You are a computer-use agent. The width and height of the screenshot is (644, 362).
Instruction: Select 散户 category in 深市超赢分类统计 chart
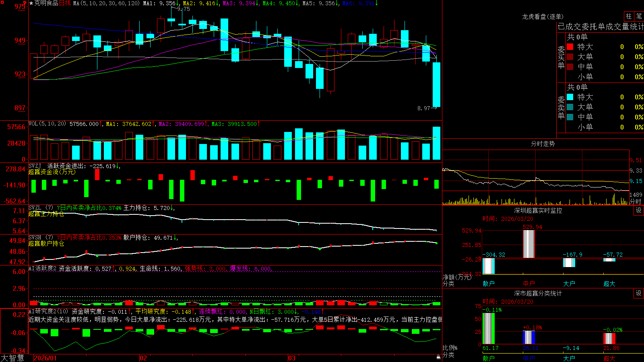pyautogui.click(x=489, y=358)
